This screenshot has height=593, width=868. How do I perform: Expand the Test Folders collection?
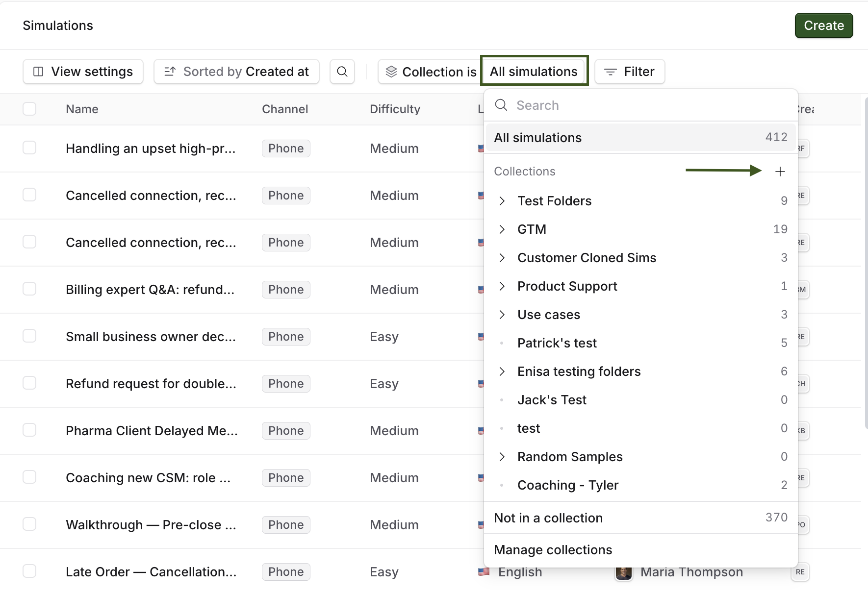tap(502, 201)
